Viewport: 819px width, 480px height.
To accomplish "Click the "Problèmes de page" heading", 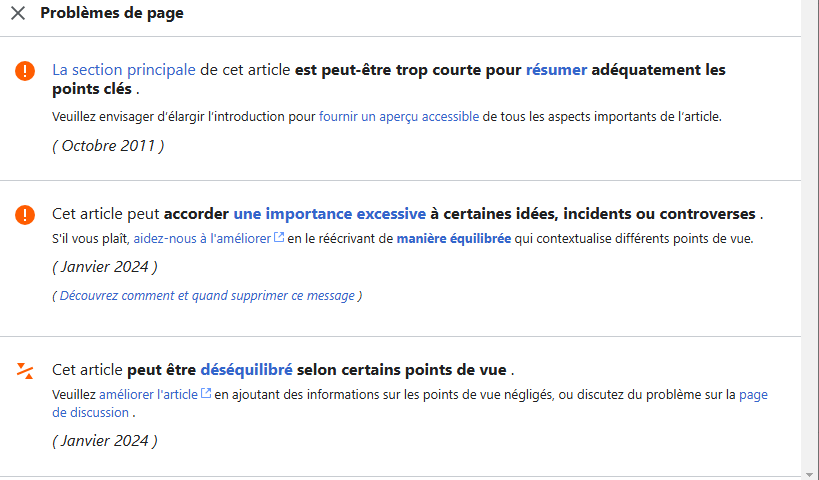I will (x=112, y=14).
